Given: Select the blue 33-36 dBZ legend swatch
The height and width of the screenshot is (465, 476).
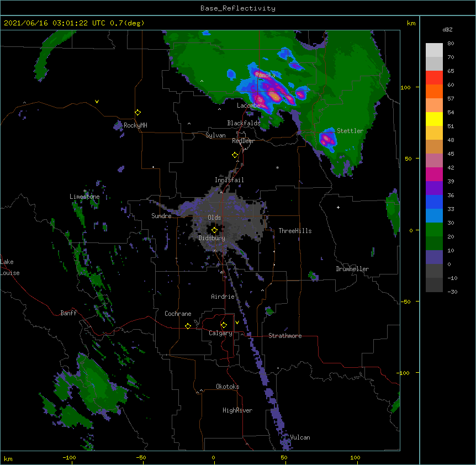Looking at the screenshot, I should (434, 202).
